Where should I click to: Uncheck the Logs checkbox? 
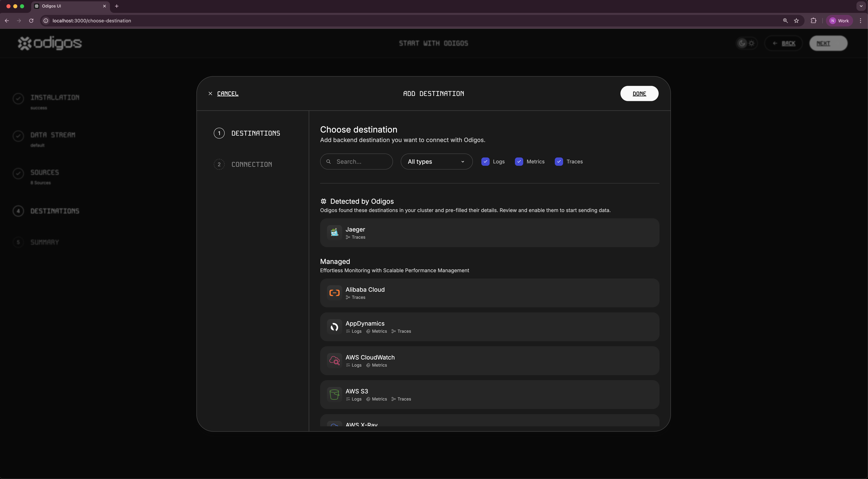[485, 162]
